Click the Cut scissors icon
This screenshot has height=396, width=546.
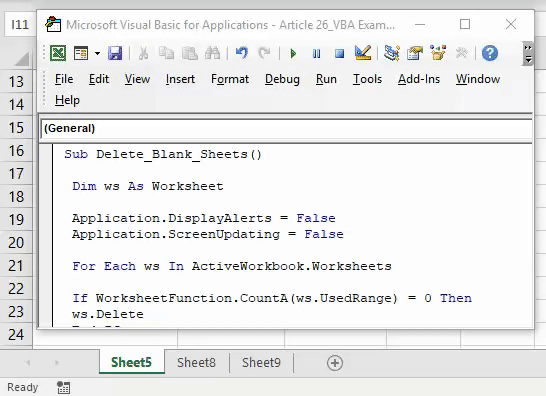pyautogui.click(x=143, y=53)
